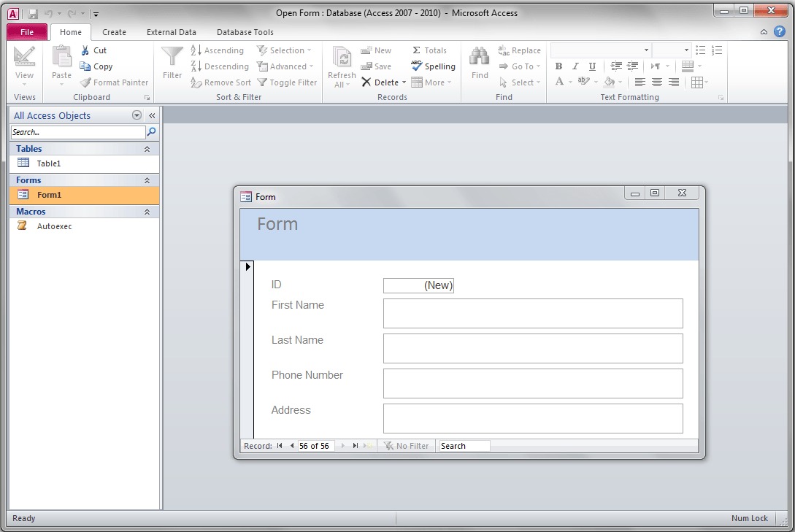Open the Advanced filter options dropdown
This screenshot has height=532, width=795.
(x=285, y=66)
